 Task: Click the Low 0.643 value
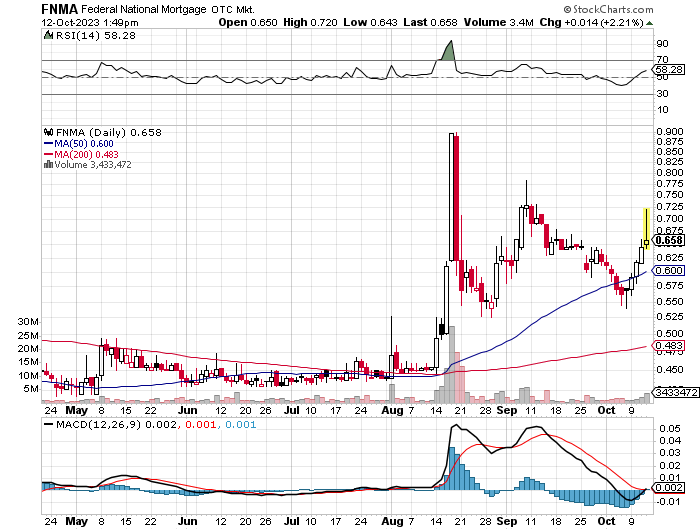click(370, 22)
